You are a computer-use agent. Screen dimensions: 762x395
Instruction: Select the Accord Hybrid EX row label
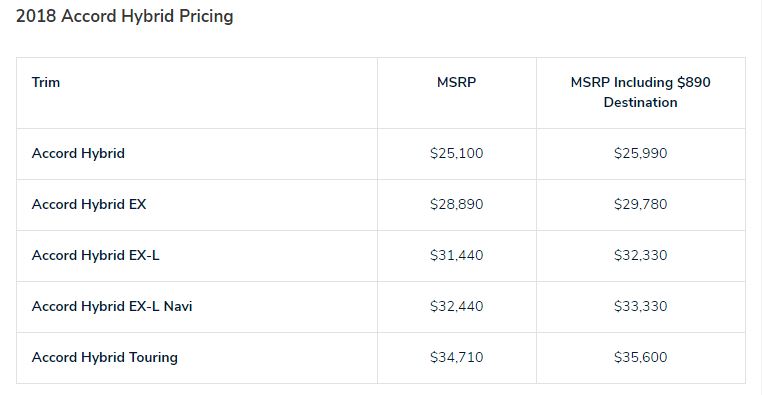(89, 205)
